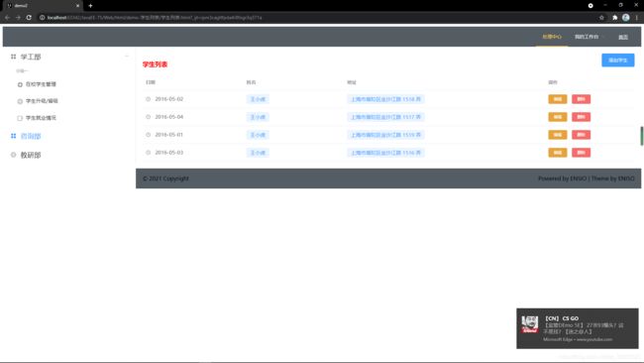
Task: Open the browser three-dot menu
Action: click(x=637, y=18)
